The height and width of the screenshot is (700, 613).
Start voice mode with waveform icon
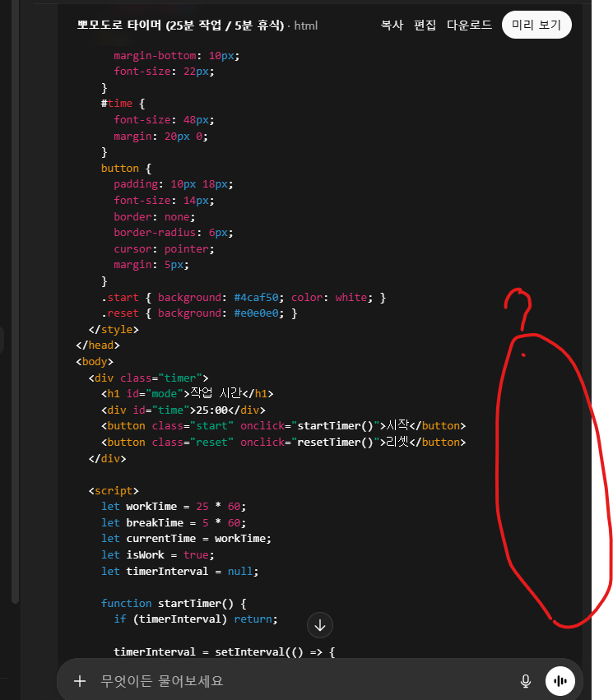pos(560,681)
